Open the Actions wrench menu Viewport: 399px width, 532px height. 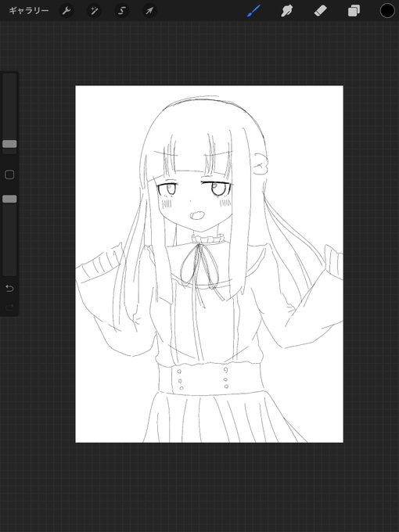tap(66, 11)
